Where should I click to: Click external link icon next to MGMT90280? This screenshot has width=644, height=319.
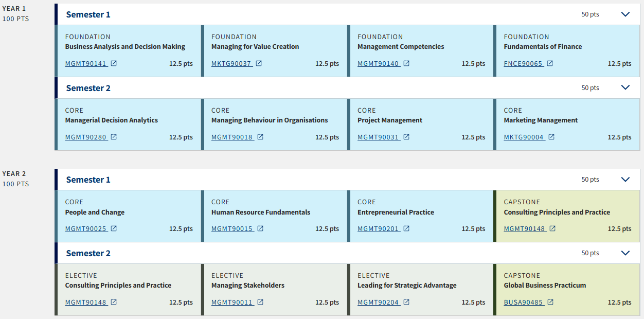[x=114, y=137]
